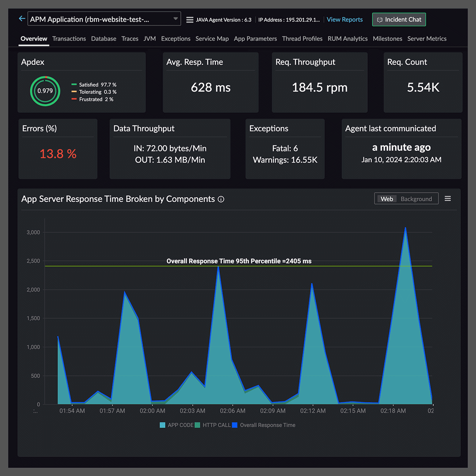
Task: Open Incident Chat
Action: click(399, 19)
